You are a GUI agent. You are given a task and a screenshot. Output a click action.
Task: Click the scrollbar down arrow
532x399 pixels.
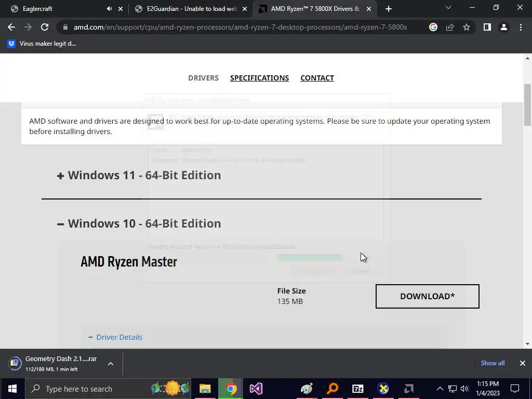(x=528, y=344)
